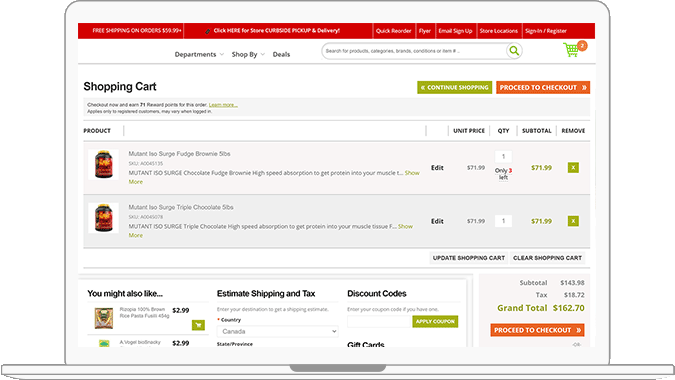The image size is (675, 380).
Task: Go to Email Sign Up
Action: point(455,31)
